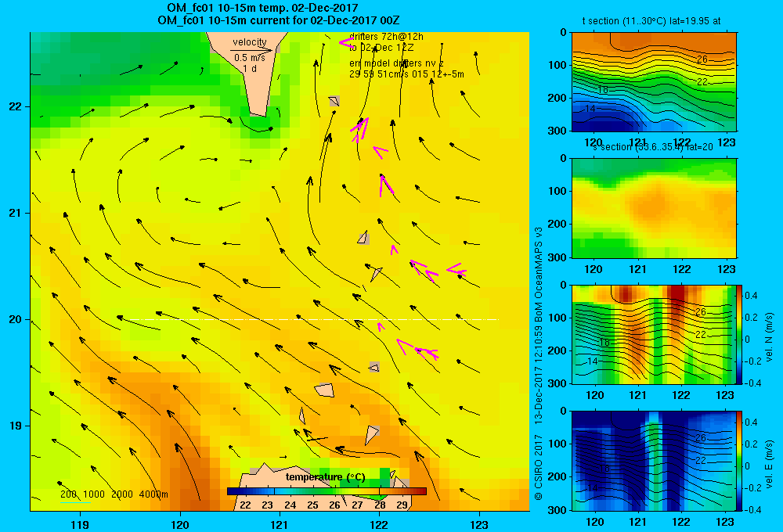Click the latitude 22 label on main map
This screenshot has height=532, width=783.
[16, 106]
